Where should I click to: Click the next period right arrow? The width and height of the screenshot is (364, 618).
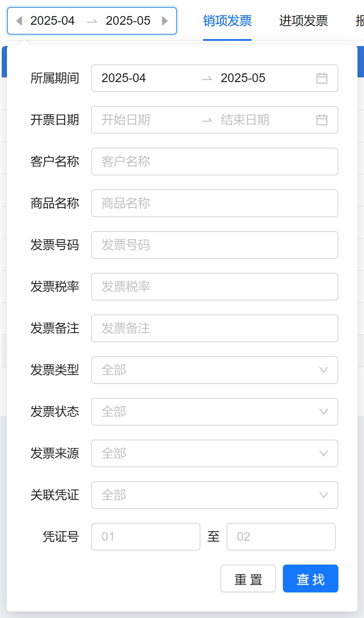[x=165, y=21]
